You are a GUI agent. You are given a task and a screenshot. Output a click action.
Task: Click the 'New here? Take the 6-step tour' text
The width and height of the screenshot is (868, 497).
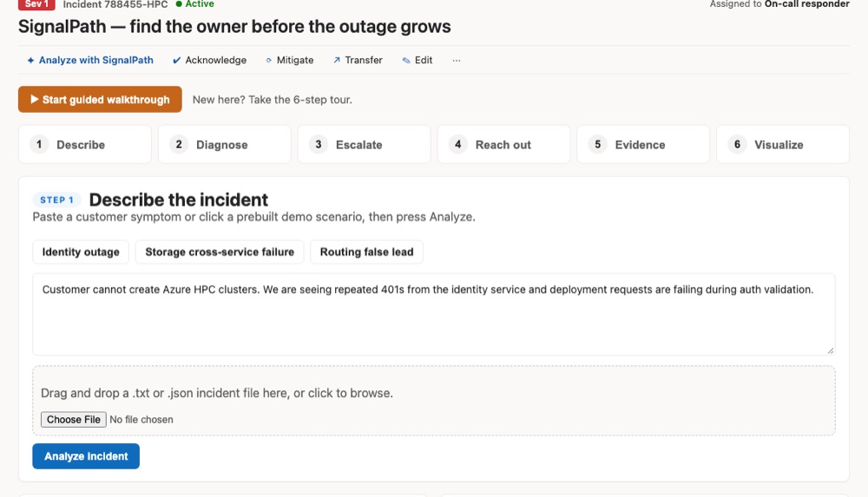coord(273,100)
